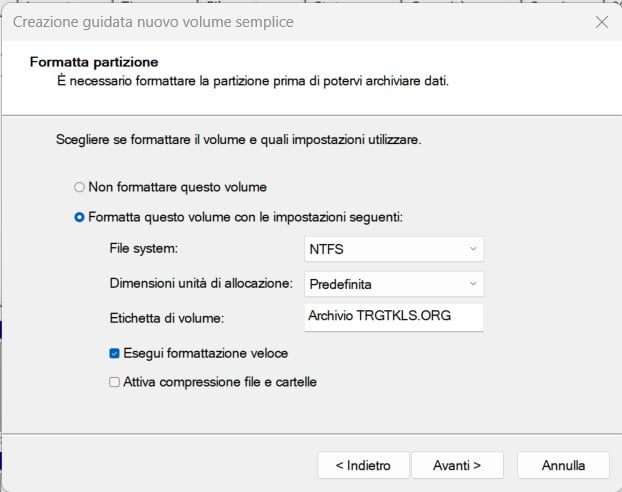Image resolution: width=622 pixels, height=492 pixels.
Task: Go back with the "< Indietro" button
Action: 362,465
